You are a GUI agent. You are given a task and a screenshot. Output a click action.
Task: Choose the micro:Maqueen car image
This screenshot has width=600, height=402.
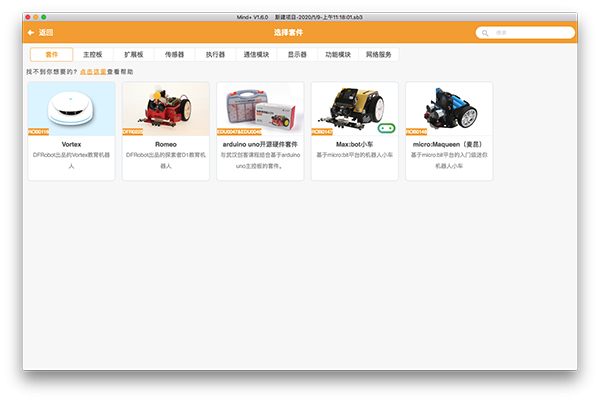449,109
